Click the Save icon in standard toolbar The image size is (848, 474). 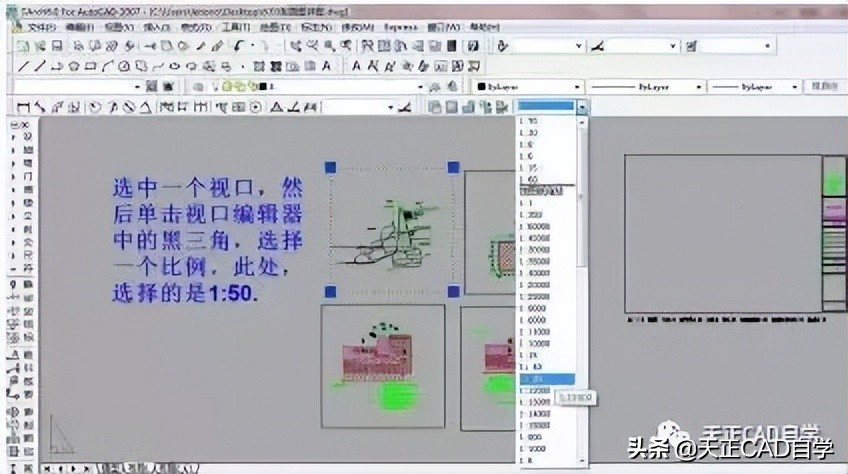point(57,47)
